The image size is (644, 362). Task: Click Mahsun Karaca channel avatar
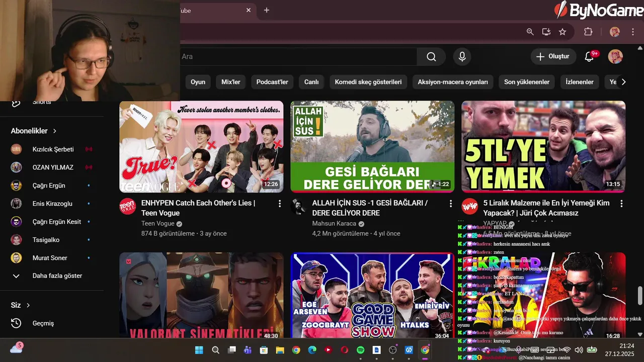point(298,207)
